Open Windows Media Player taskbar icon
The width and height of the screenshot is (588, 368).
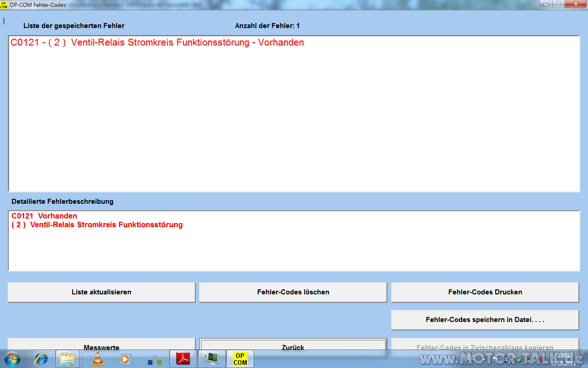pos(125,359)
